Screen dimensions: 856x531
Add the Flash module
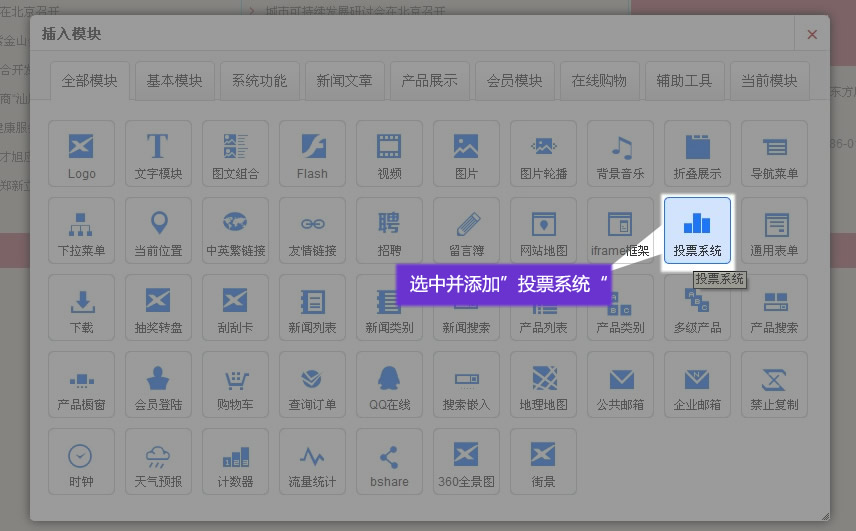tap(312, 153)
